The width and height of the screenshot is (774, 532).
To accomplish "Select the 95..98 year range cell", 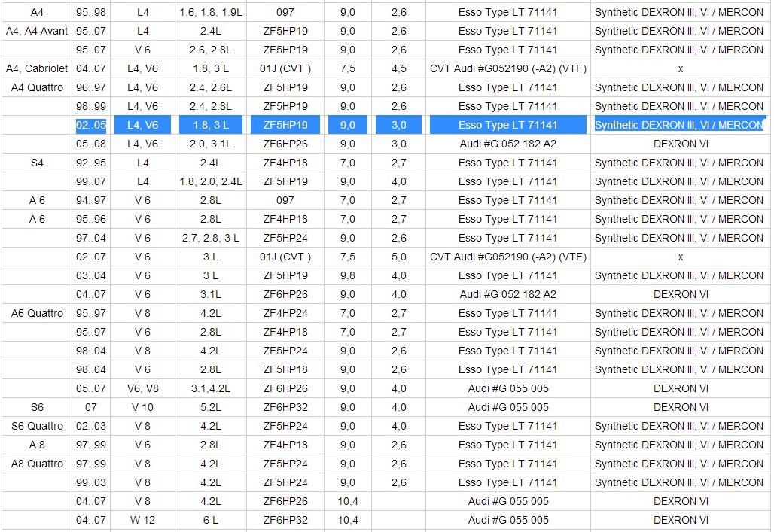I will [x=91, y=12].
